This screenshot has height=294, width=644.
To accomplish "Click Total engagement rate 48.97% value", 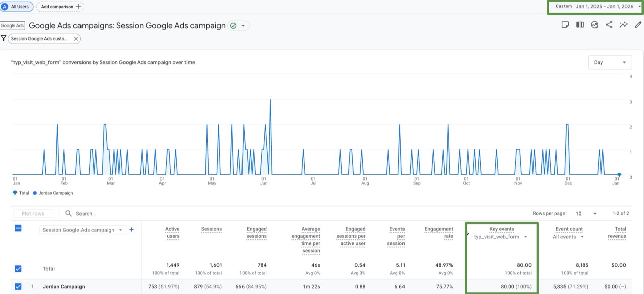I will click(x=444, y=265).
